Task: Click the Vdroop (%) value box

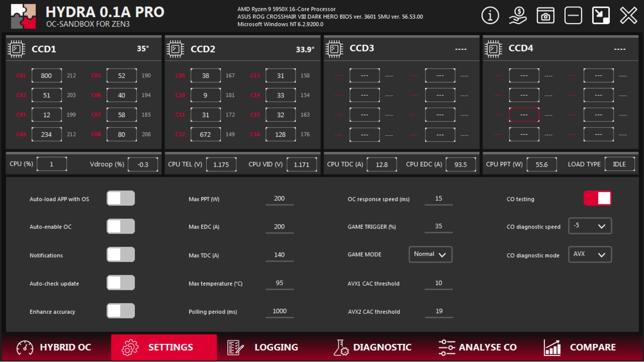Action: (143, 165)
